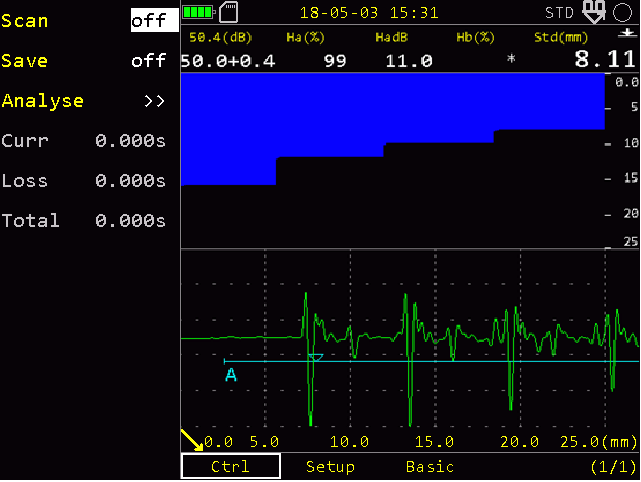Select the Hb asterisk value
641x482 pixels.
point(511,59)
